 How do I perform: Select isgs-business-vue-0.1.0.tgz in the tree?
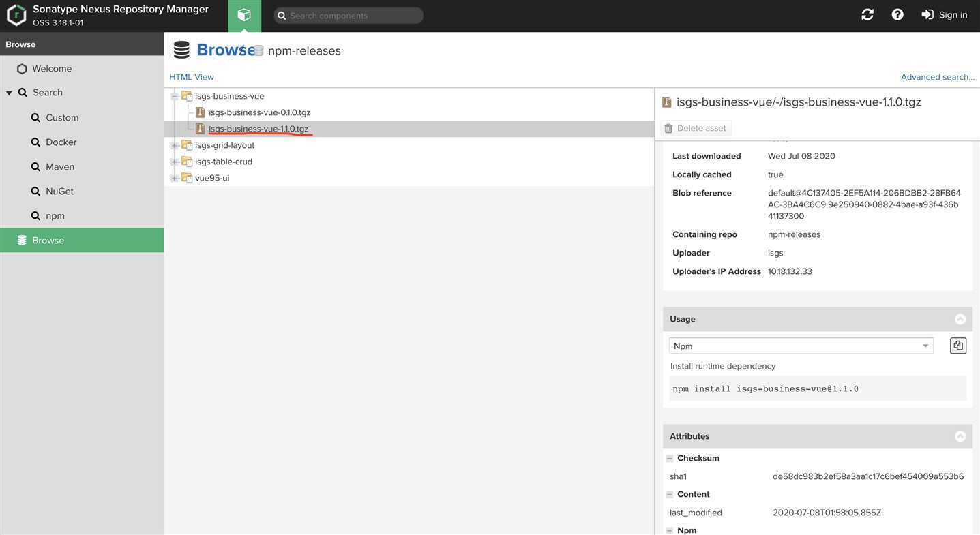[x=259, y=112]
